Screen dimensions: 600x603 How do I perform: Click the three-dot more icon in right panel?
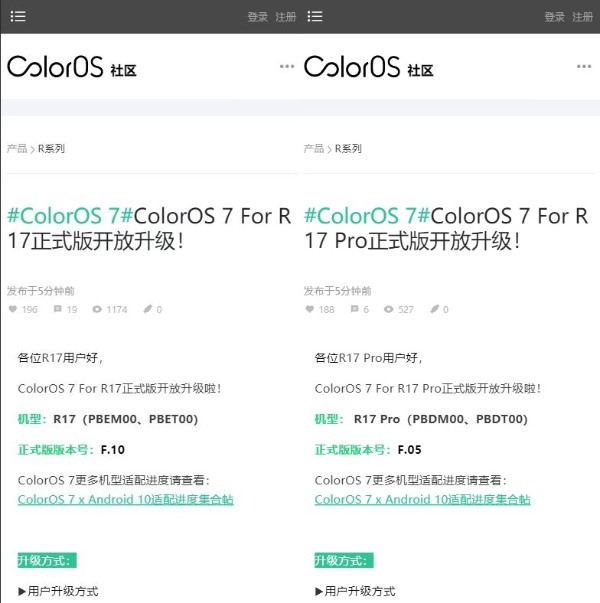[x=584, y=66]
